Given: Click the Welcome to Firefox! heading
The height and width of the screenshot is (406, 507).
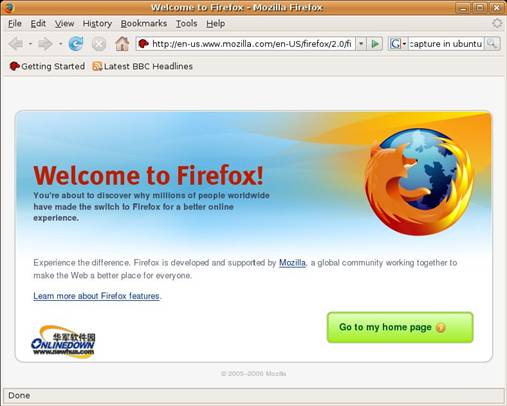Looking at the screenshot, I should coord(149,175).
